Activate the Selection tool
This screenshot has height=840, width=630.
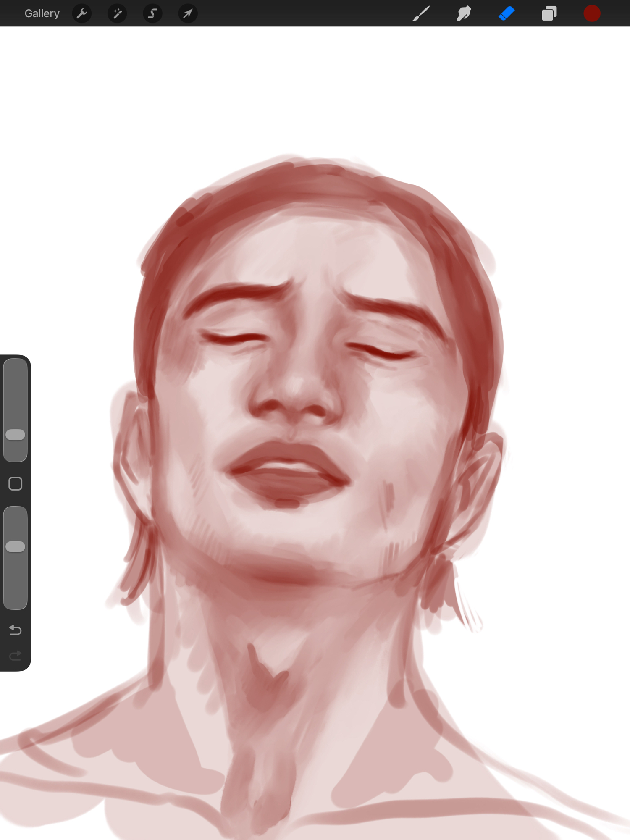[x=152, y=13]
